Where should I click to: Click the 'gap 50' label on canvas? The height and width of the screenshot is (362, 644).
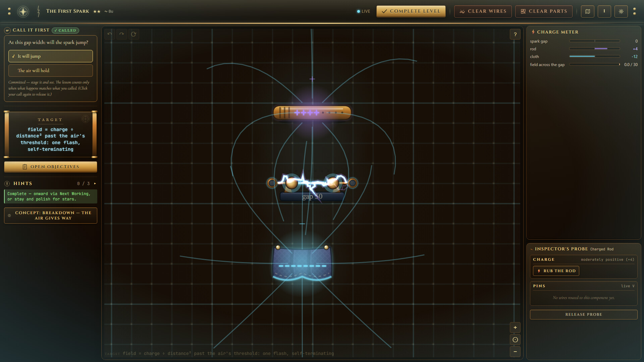(312, 197)
